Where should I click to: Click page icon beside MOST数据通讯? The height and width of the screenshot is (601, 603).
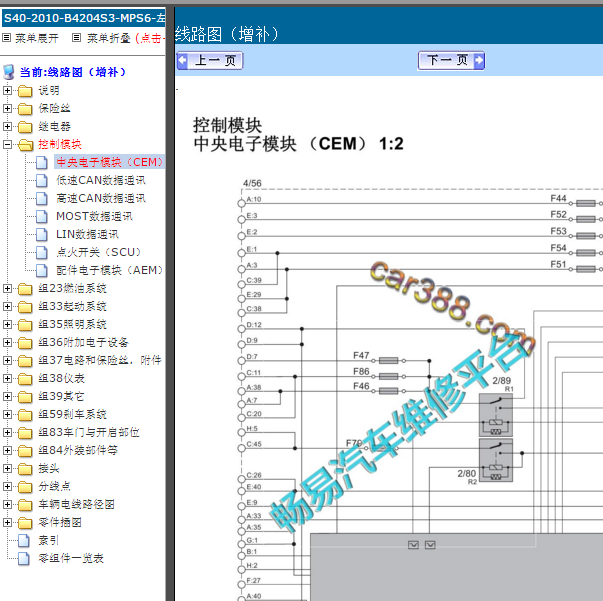click(42, 216)
